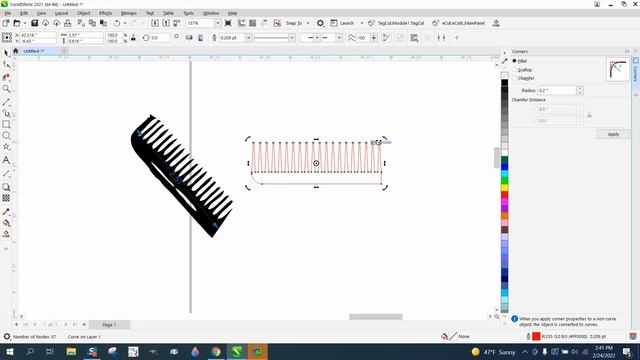Select the Color Eyedropper tool

(6, 211)
